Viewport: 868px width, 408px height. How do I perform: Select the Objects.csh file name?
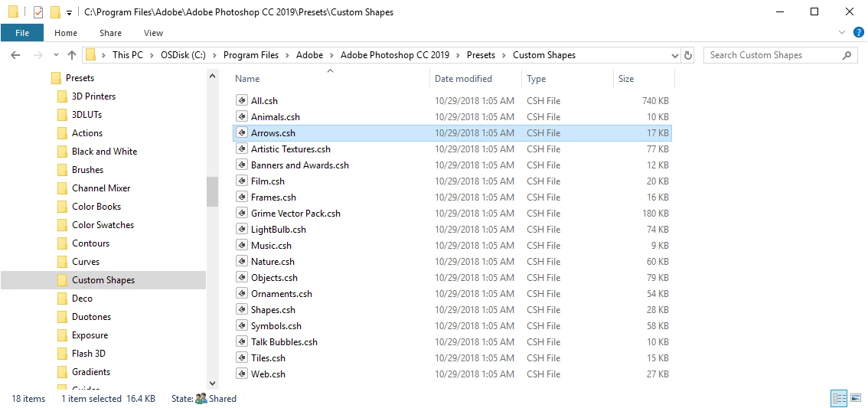274,277
